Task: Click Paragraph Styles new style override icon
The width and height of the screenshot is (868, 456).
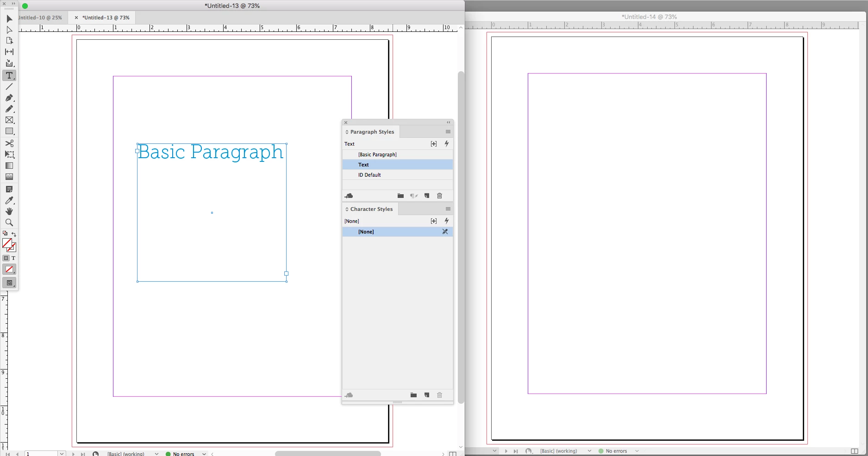Action: [x=434, y=144]
